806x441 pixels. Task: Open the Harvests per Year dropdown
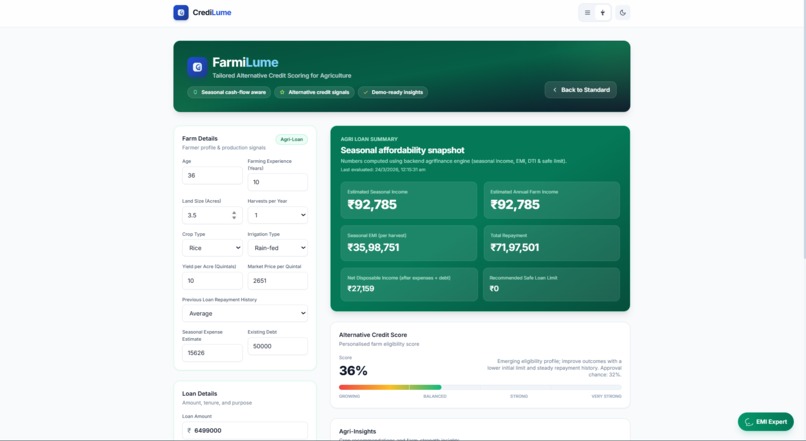[278, 215]
